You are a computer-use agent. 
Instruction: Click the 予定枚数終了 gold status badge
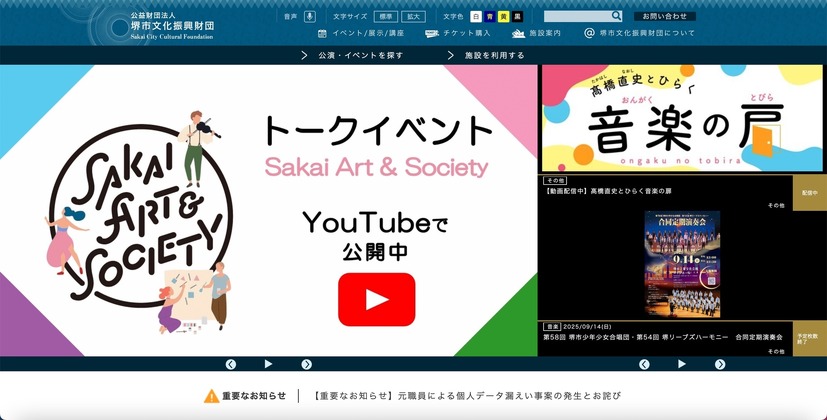click(x=810, y=338)
